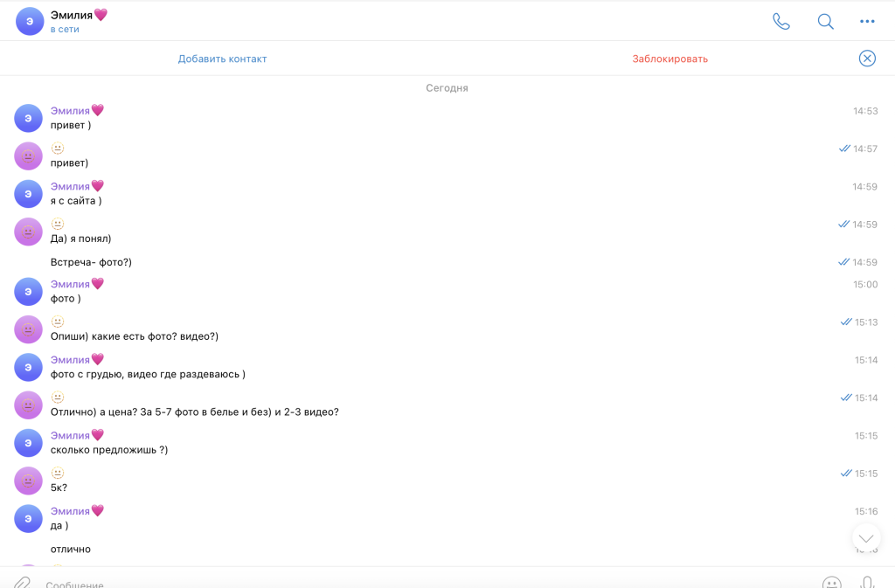Click the contact name in chat header
This screenshot has width=895, height=588.
[x=79, y=15]
